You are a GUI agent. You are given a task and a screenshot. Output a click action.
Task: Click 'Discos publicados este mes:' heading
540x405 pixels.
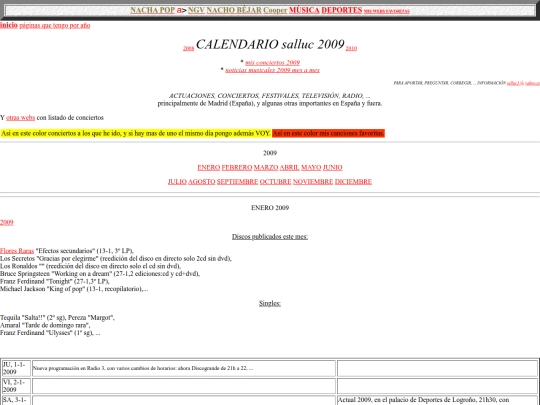pyautogui.click(x=270, y=237)
